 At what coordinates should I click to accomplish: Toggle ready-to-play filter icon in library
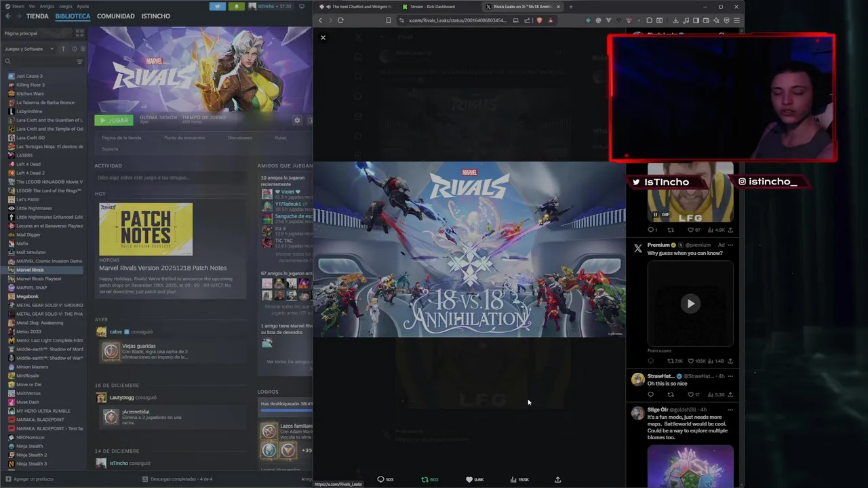click(83, 49)
